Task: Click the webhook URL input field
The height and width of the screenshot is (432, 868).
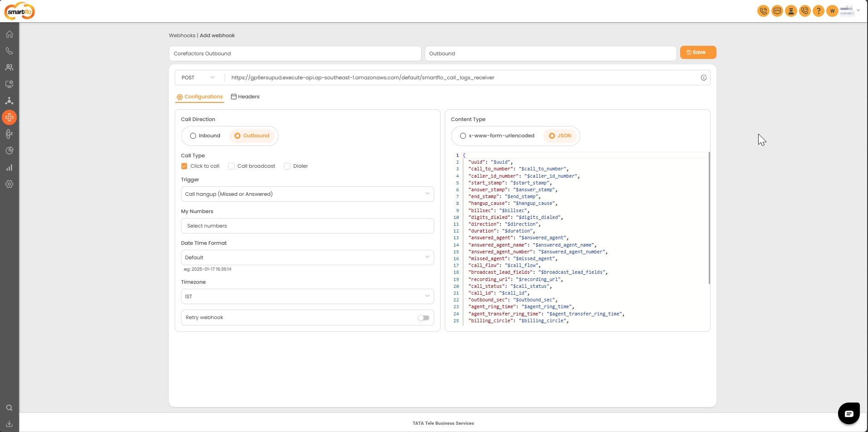Action: (463, 78)
